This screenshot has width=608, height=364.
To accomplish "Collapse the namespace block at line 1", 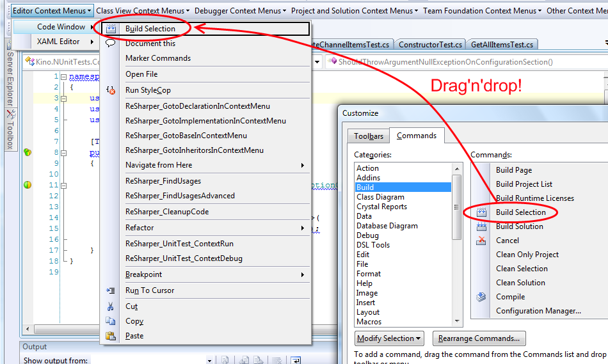I will point(63,77).
